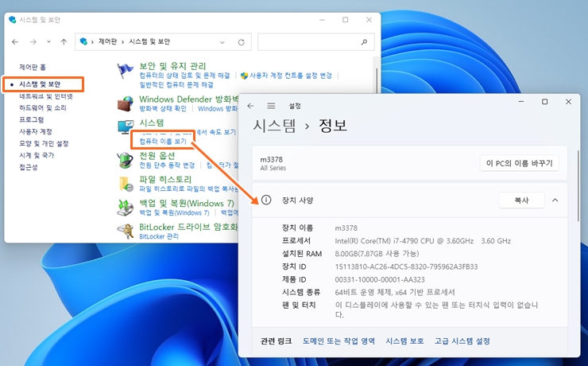Image resolution: width=588 pixels, height=366 pixels.
Task: Click the Control Panel vertical scrollbar
Action: tap(377, 80)
